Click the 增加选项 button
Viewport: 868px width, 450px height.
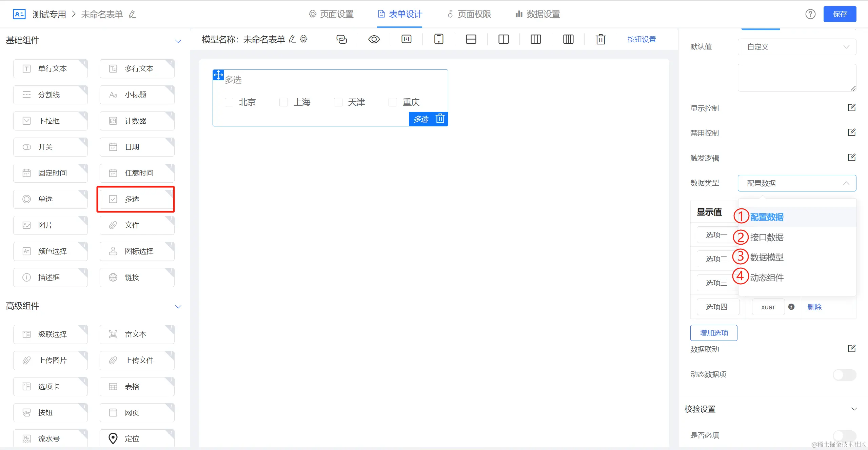point(714,333)
